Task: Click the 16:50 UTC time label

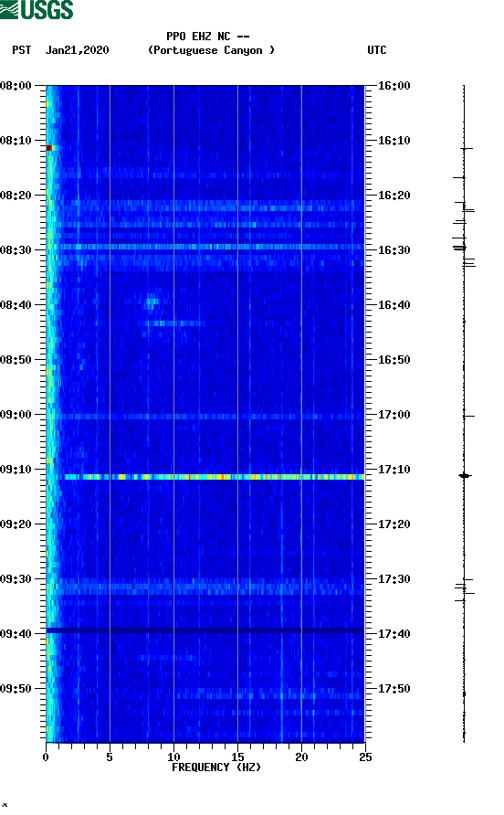Action: (x=394, y=360)
